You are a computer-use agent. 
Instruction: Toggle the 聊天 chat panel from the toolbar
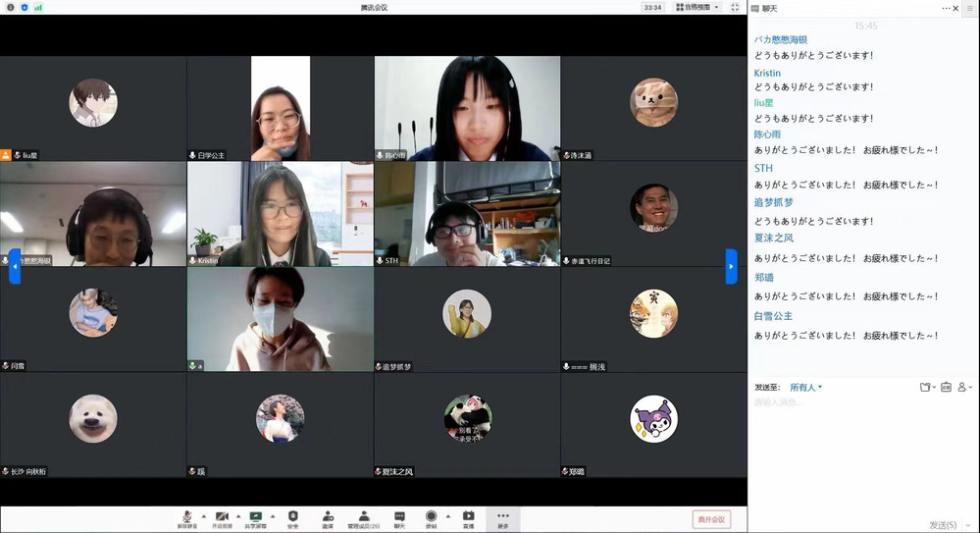[x=399, y=517]
